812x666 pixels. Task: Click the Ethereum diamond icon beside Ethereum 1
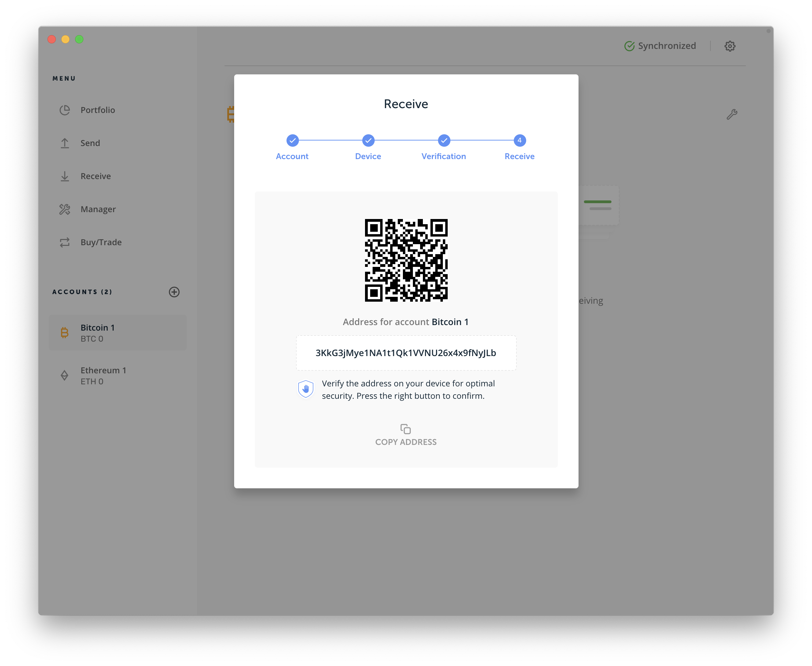(x=64, y=375)
